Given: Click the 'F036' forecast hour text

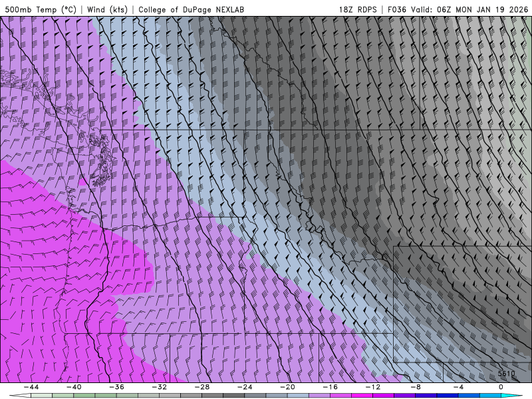Looking at the screenshot, I should coord(397,9).
